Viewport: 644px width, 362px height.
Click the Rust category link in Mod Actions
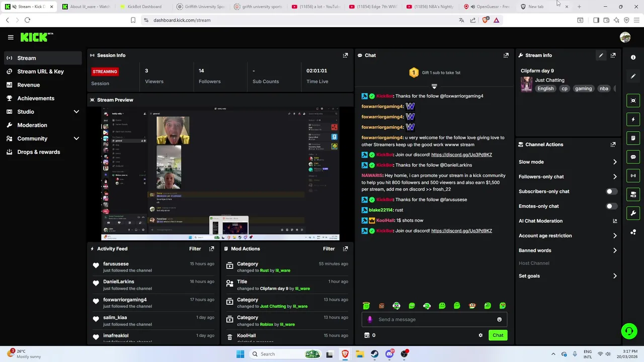click(264, 270)
